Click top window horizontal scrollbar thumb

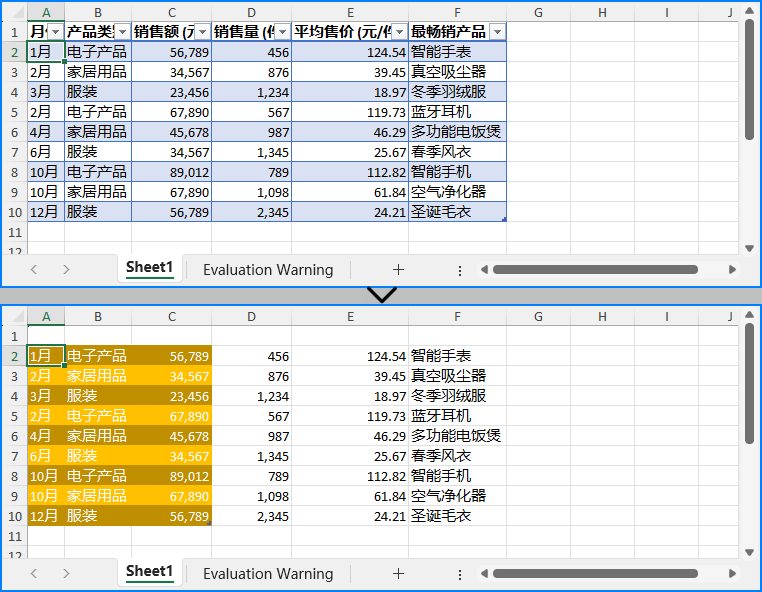pos(595,270)
